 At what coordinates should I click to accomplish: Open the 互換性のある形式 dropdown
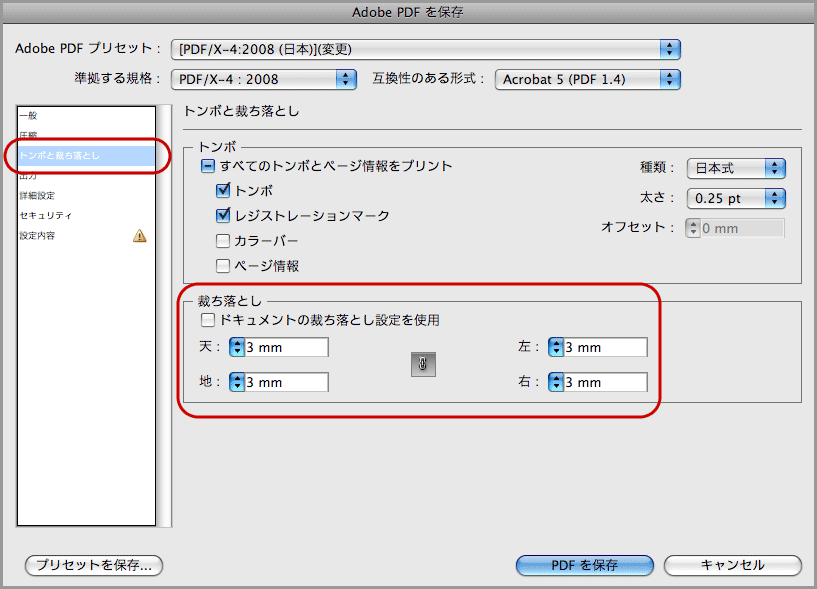(x=588, y=79)
